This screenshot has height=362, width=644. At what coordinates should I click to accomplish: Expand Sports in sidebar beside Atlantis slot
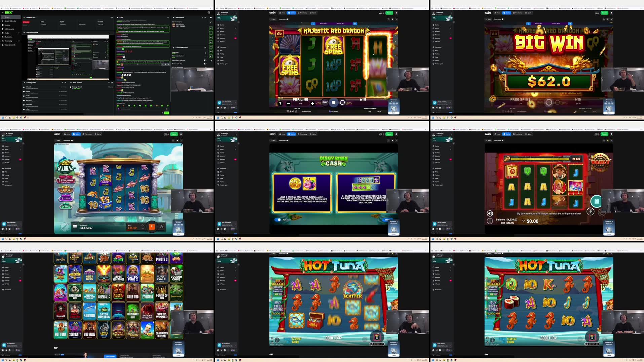click(20, 150)
